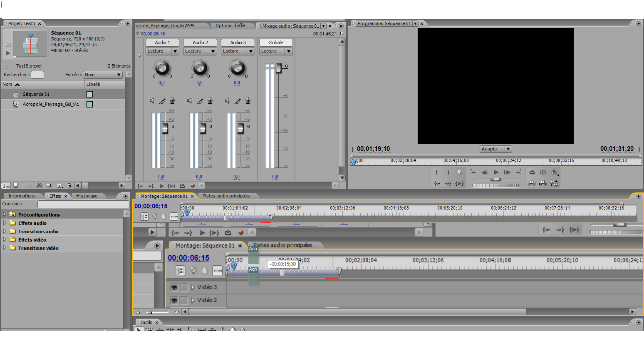Step forward one frame in Program monitor
Viewport: 644px width, 362px height.
coord(507,172)
